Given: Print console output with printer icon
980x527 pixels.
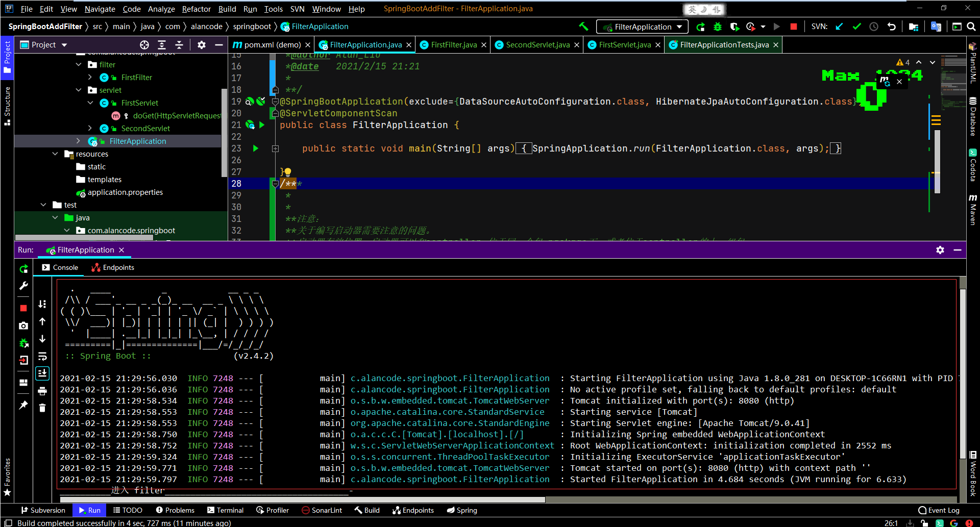Looking at the screenshot, I should coord(42,391).
